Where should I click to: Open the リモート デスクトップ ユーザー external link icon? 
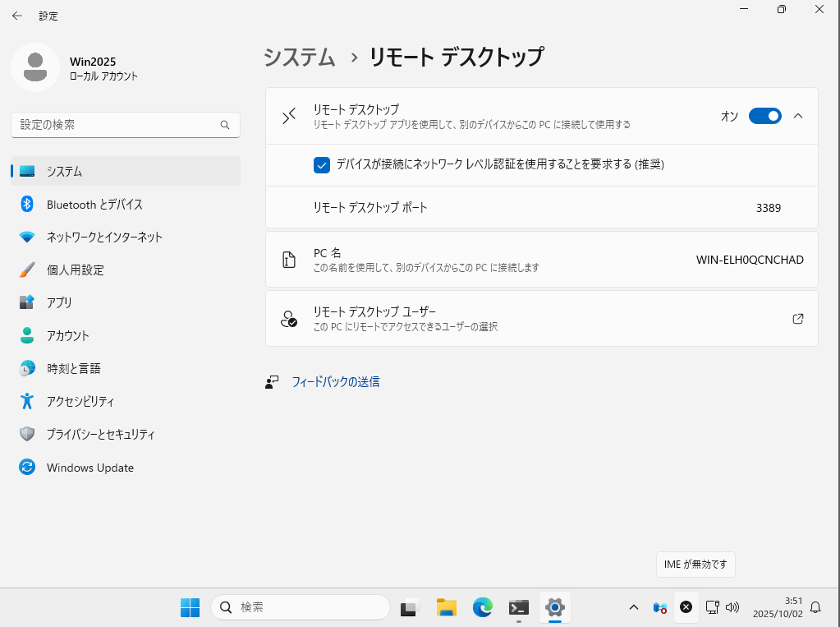click(x=797, y=319)
